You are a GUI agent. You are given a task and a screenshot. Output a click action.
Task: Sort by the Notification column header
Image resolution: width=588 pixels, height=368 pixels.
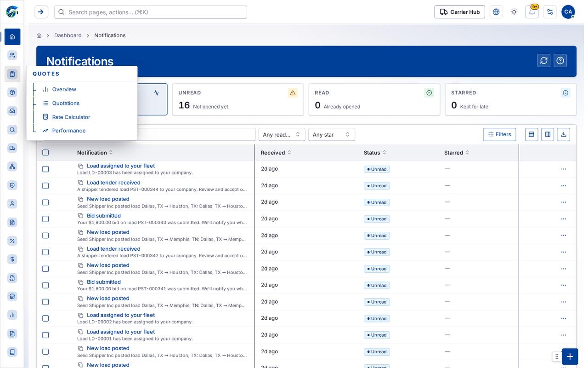click(x=95, y=153)
